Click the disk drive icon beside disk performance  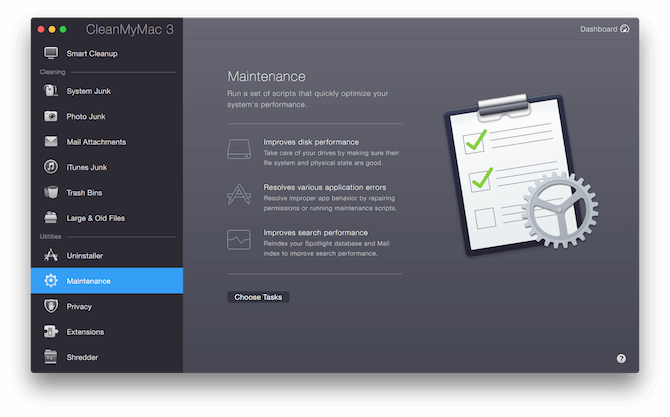[239, 149]
